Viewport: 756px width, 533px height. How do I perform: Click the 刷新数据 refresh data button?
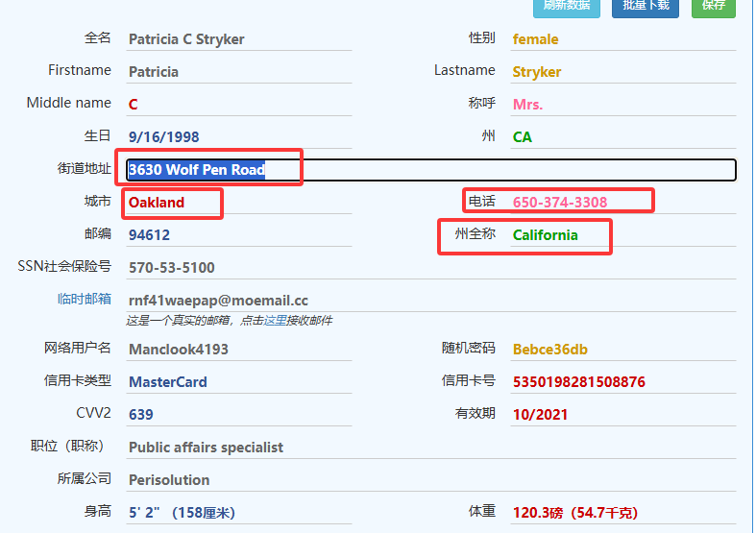[566, 7]
